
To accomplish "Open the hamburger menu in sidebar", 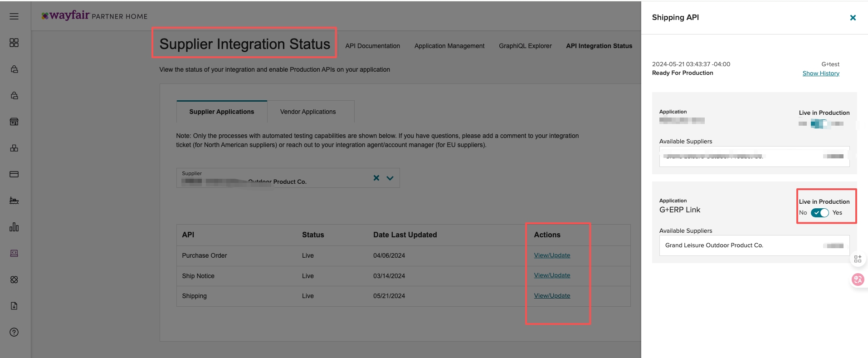I will coord(14,16).
